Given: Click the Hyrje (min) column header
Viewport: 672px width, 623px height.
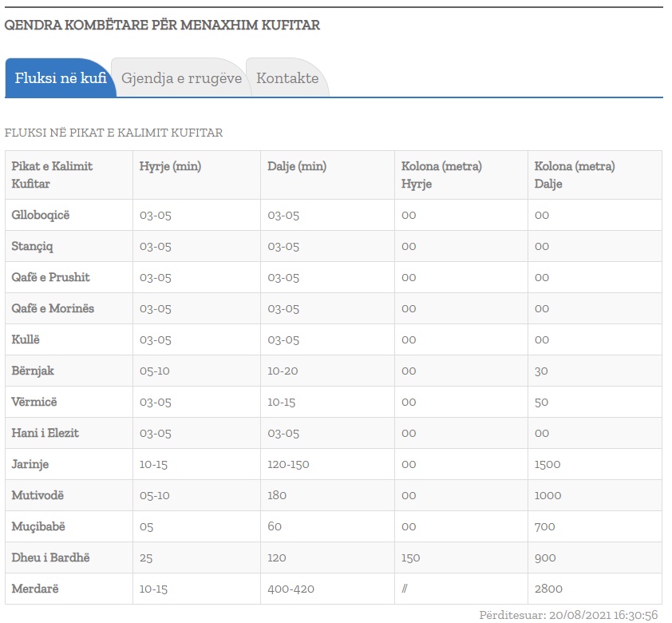Looking at the screenshot, I should 170,166.
